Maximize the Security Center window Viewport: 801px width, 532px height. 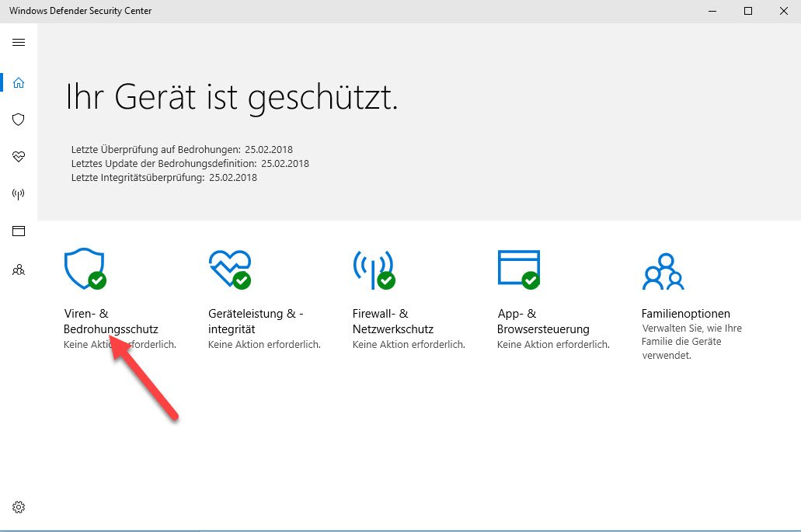748,11
